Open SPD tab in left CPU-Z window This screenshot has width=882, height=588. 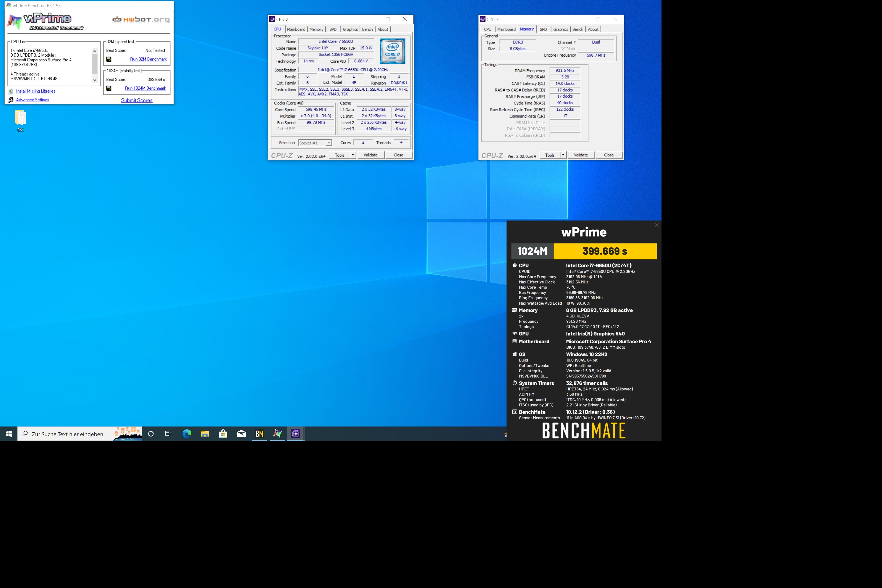click(x=333, y=29)
